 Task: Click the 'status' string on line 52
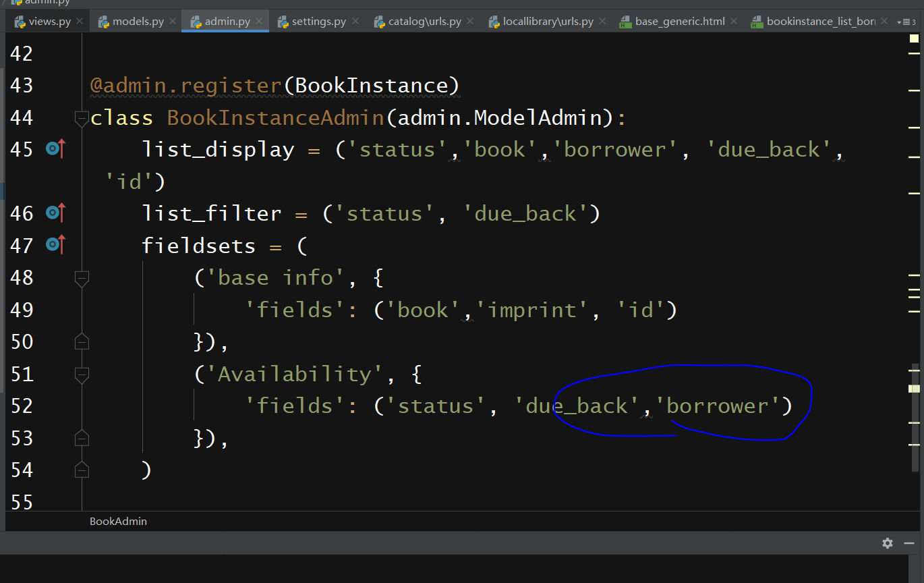pos(436,406)
